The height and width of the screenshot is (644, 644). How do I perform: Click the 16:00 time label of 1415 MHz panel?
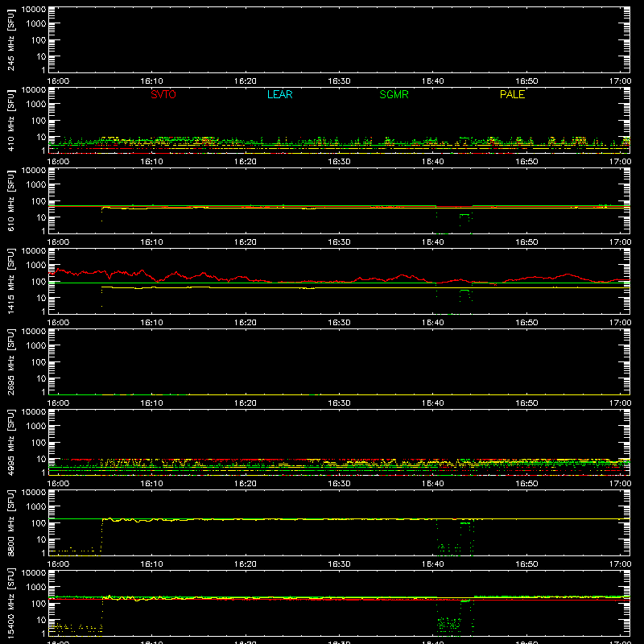[x=58, y=323]
